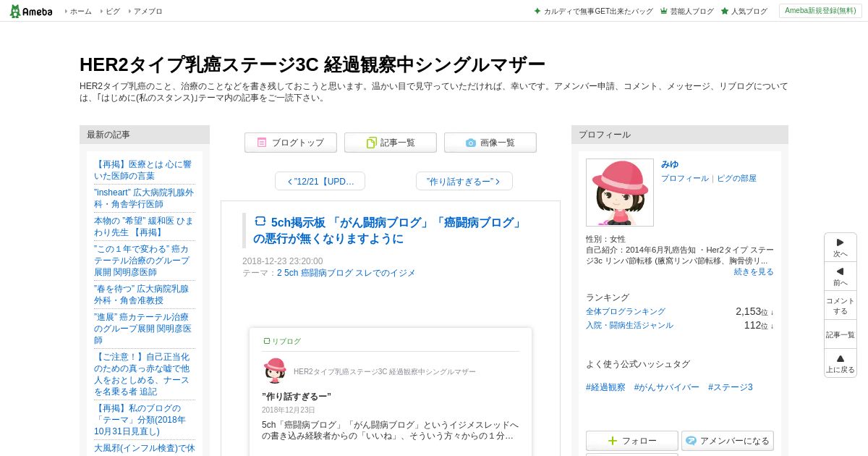Click hashtag #経過観察
Image resolution: width=868 pixels, height=456 pixels.
click(605, 387)
